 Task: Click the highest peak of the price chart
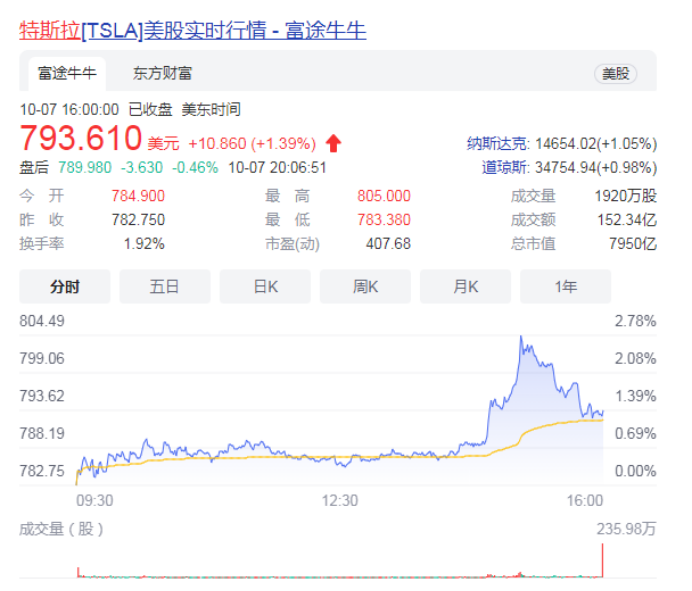tap(522, 338)
